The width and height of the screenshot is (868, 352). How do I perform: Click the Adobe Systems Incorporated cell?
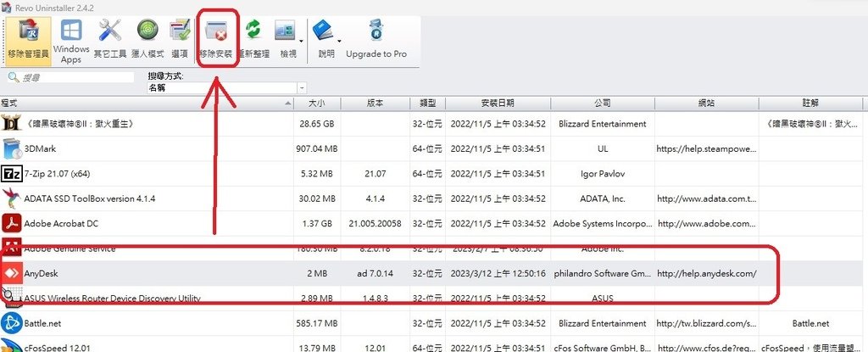click(603, 223)
